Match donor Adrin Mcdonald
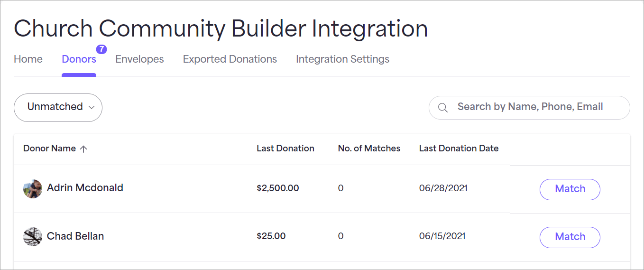 pos(570,189)
